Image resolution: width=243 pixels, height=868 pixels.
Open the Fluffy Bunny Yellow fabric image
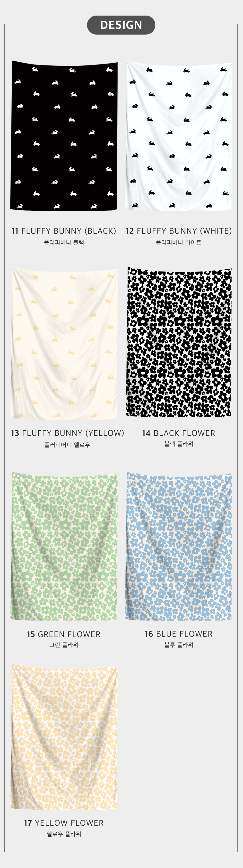pos(64,343)
